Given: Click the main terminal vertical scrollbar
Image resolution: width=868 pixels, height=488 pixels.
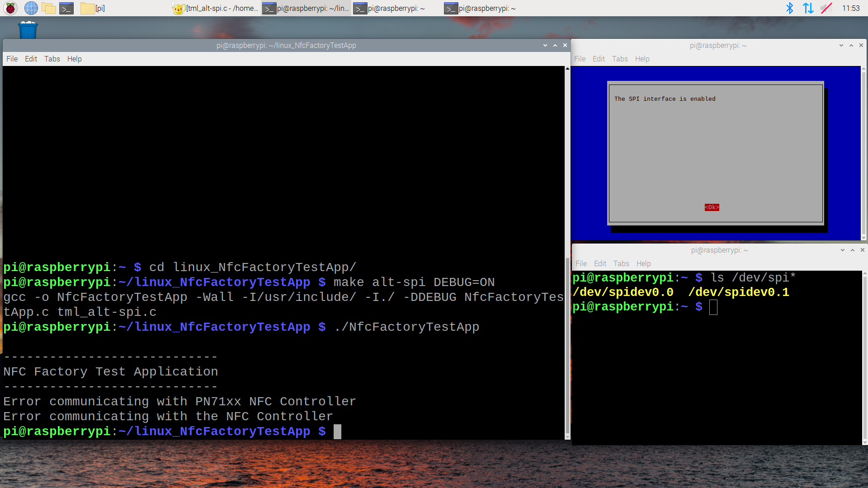Looking at the screenshot, I should point(567,343).
